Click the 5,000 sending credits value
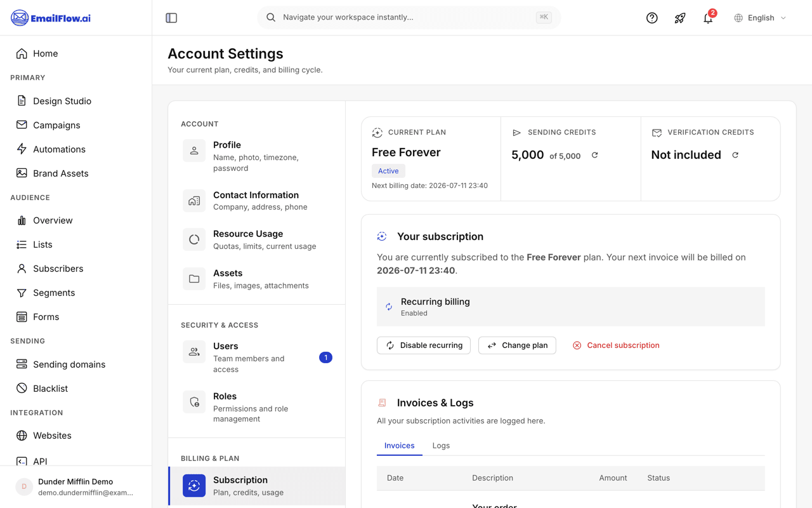The image size is (812, 508). (528, 155)
